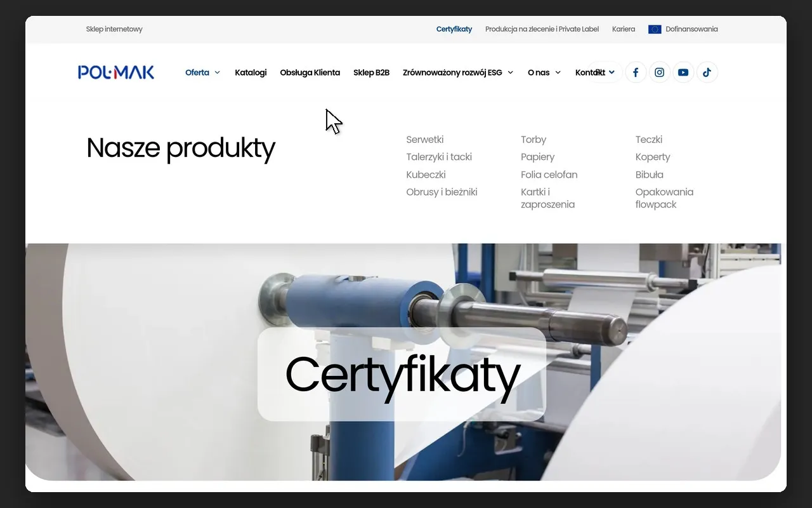
Task: Expand the O nas menu chevron
Action: (558, 72)
